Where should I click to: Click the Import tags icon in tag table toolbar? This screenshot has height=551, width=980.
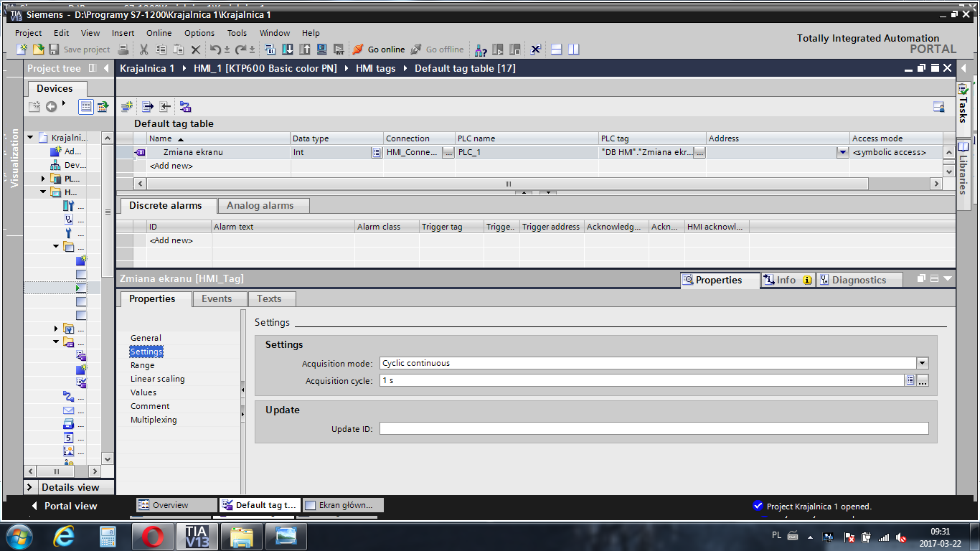(x=165, y=107)
